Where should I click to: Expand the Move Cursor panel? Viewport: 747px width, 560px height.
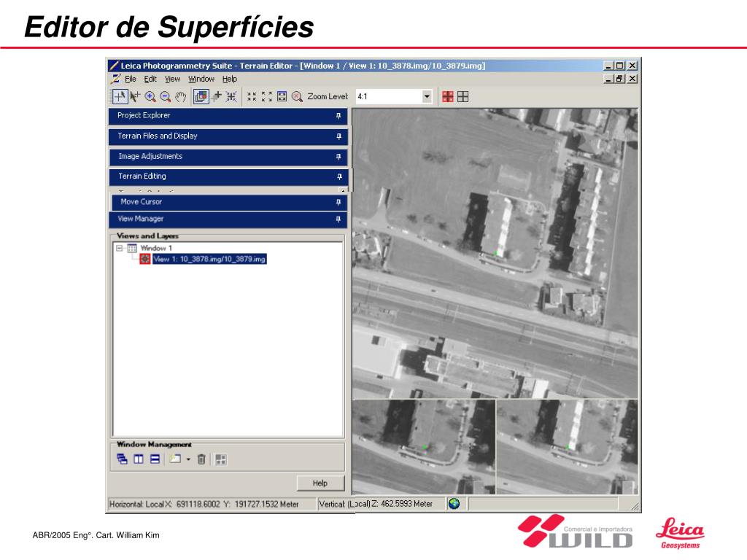(x=229, y=202)
